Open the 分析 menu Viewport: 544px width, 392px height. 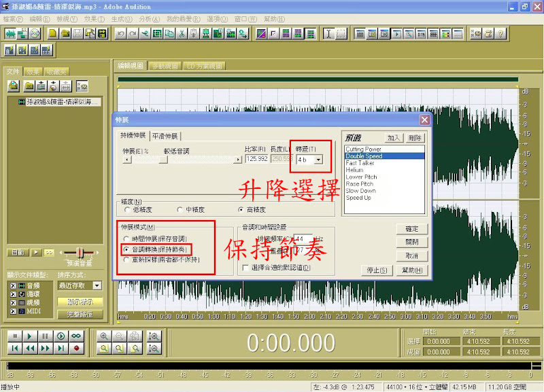pos(150,19)
